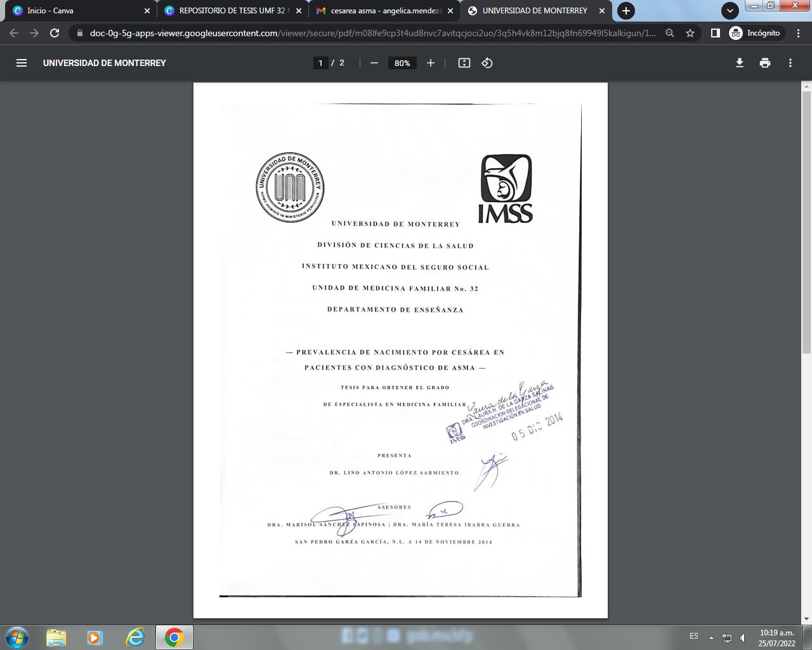Click the line INSTITUTO MEXICANO DEL SEGURO SOCIAL

point(395,267)
